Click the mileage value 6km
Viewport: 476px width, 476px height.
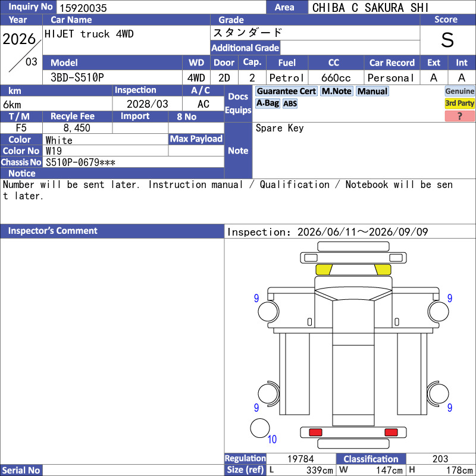(12, 105)
